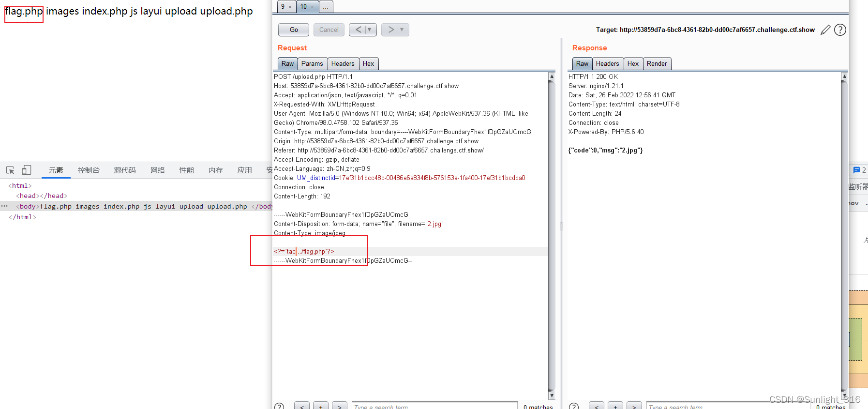Close Repeater tab 10
868x409 pixels.
pyautogui.click(x=312, y=7)
